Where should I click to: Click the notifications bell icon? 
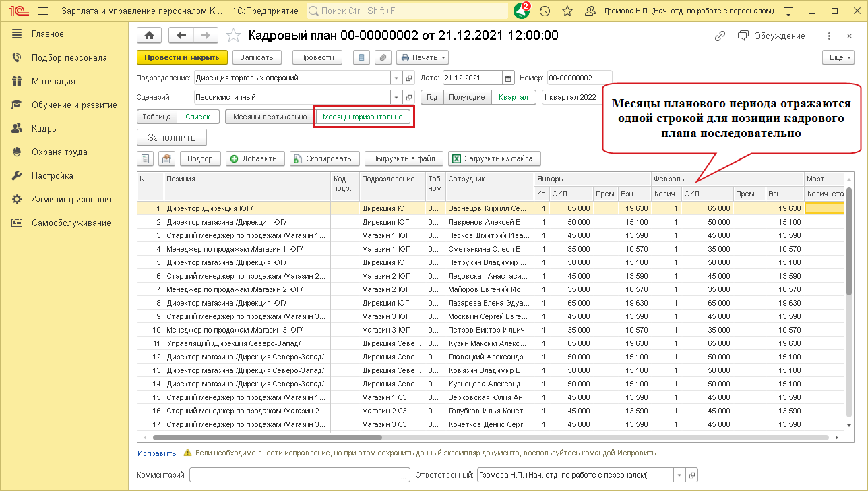pos(521,11)
